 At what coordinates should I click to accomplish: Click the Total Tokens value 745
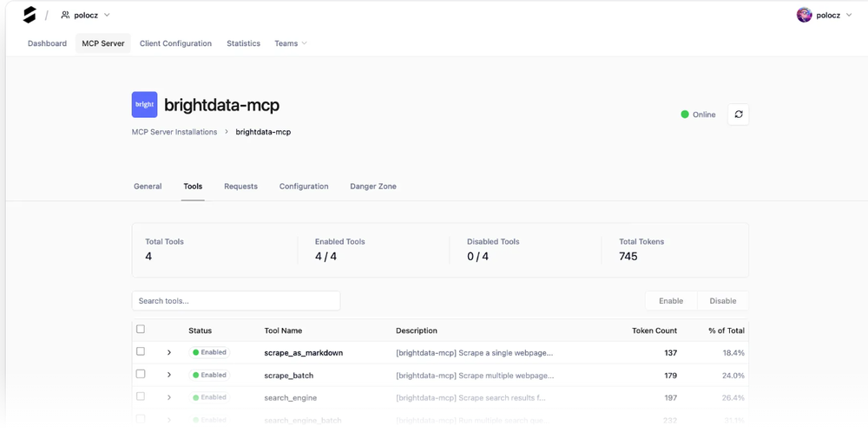click(628, 257)
